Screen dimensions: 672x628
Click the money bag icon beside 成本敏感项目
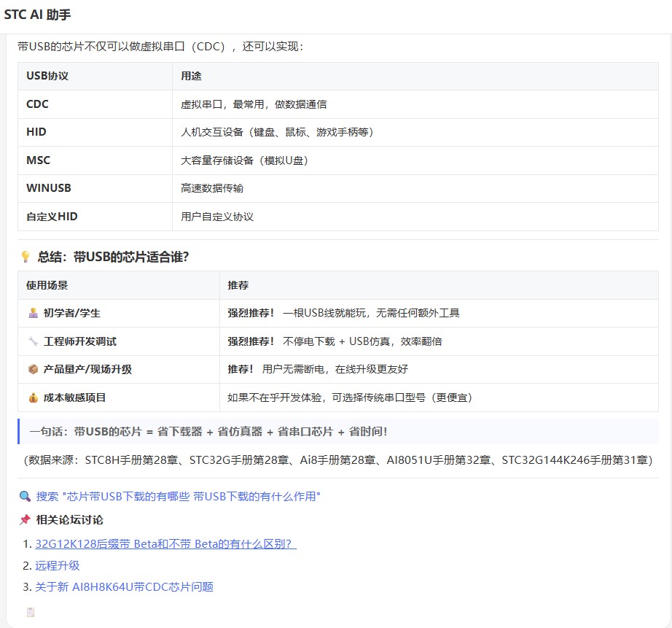pyautogui.click(x=33, y=398)
